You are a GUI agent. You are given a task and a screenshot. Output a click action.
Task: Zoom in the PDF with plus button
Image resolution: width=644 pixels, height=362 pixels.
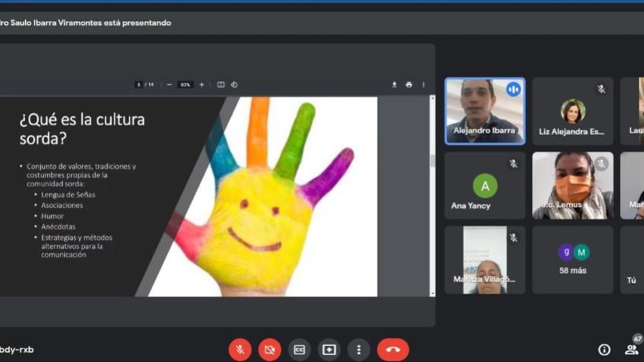click(x=202, y=85)
